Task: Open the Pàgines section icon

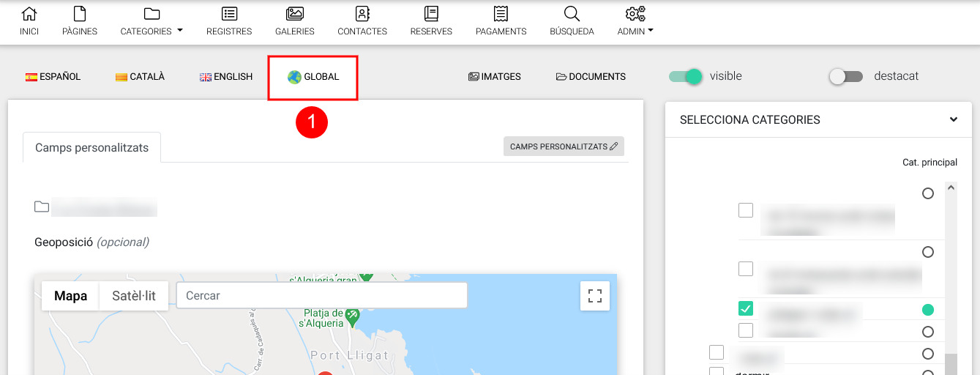Action: [x=80, y=14]
